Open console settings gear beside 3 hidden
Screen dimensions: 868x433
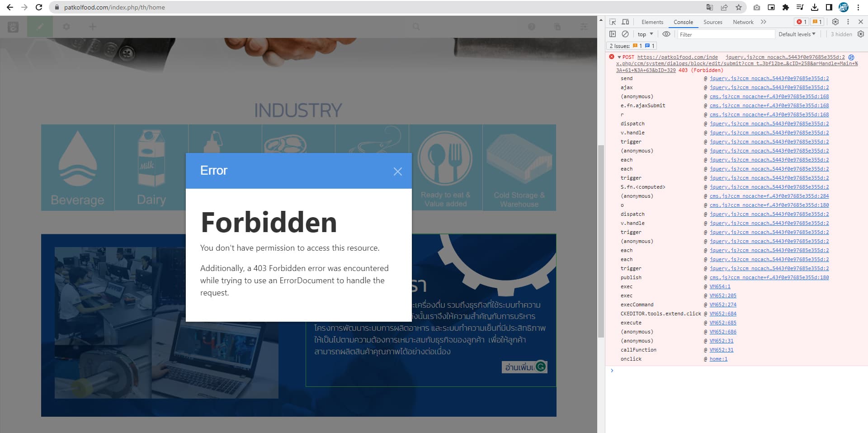861,34
